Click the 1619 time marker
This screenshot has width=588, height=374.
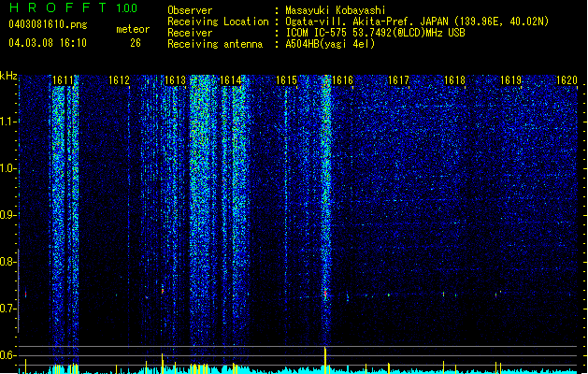(x=510, y=80)
